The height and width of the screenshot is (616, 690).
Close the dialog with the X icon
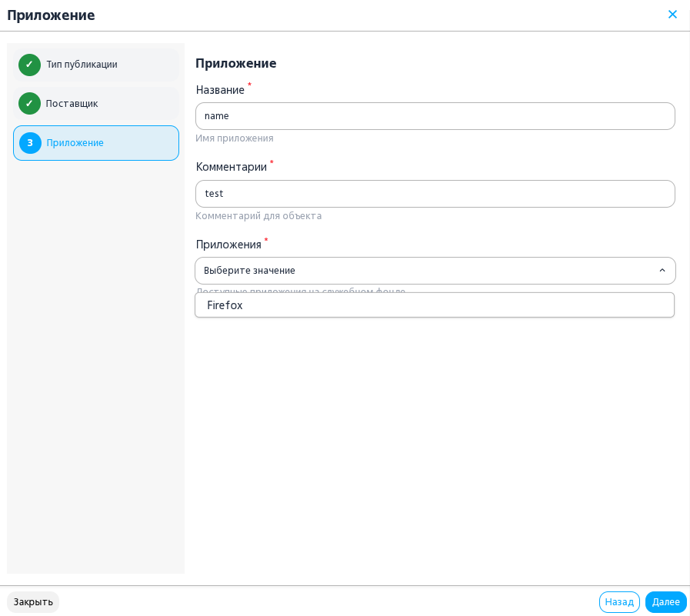672,15
